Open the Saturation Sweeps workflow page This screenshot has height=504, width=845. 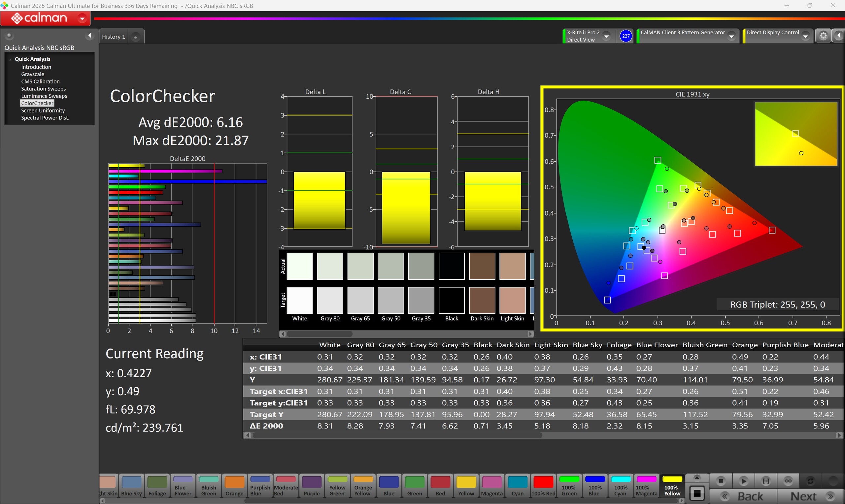pos(43,89)
